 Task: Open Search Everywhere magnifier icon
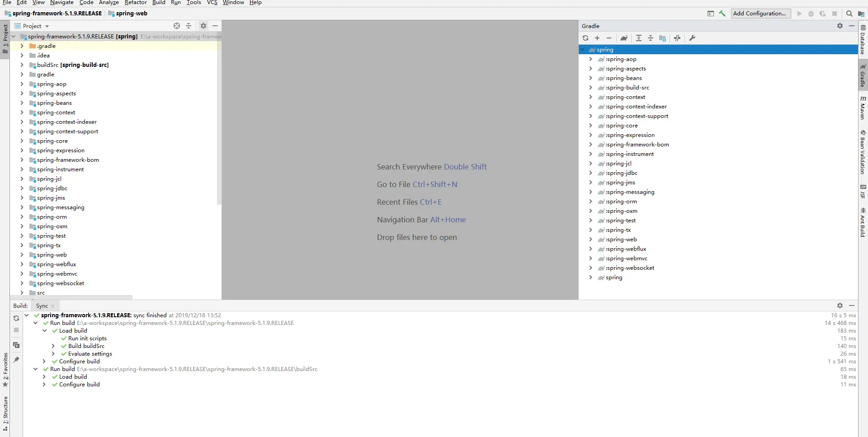[x=849, y=14]
